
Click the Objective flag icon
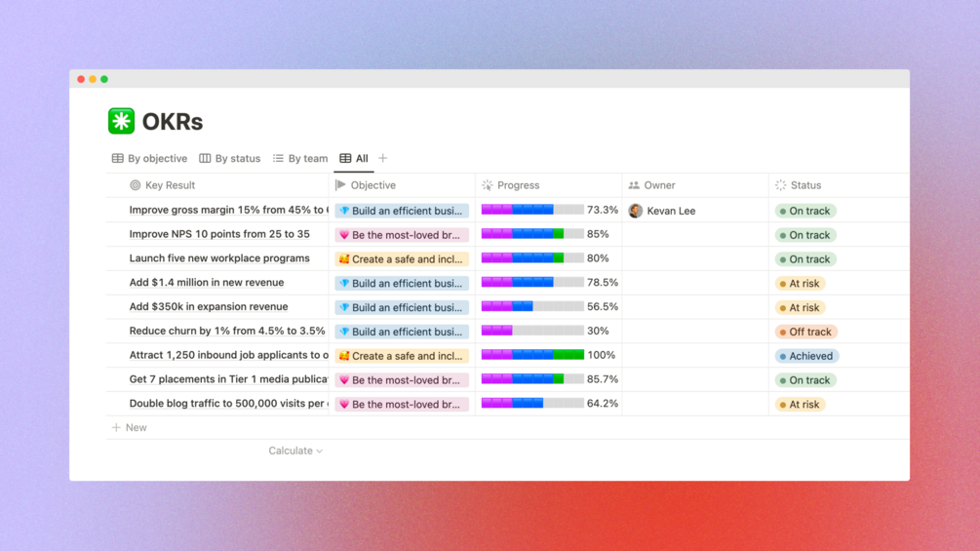pos(340,185)
